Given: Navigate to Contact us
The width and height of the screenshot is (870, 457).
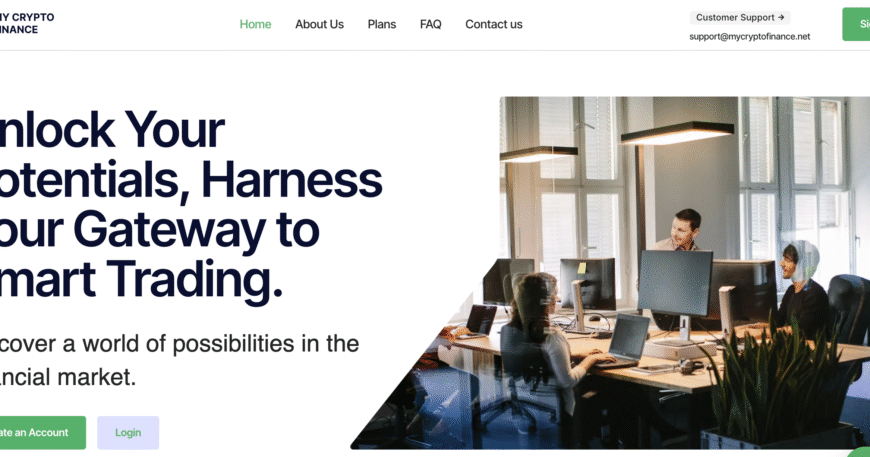Looking at the screenshot, I should pyautogui.click(x=494, y=24).
